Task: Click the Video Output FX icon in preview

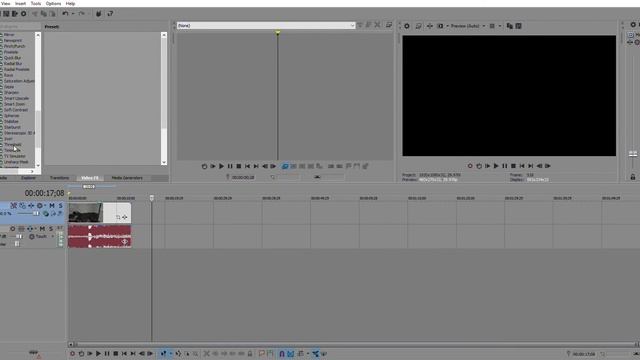Action: pos(430,26)
